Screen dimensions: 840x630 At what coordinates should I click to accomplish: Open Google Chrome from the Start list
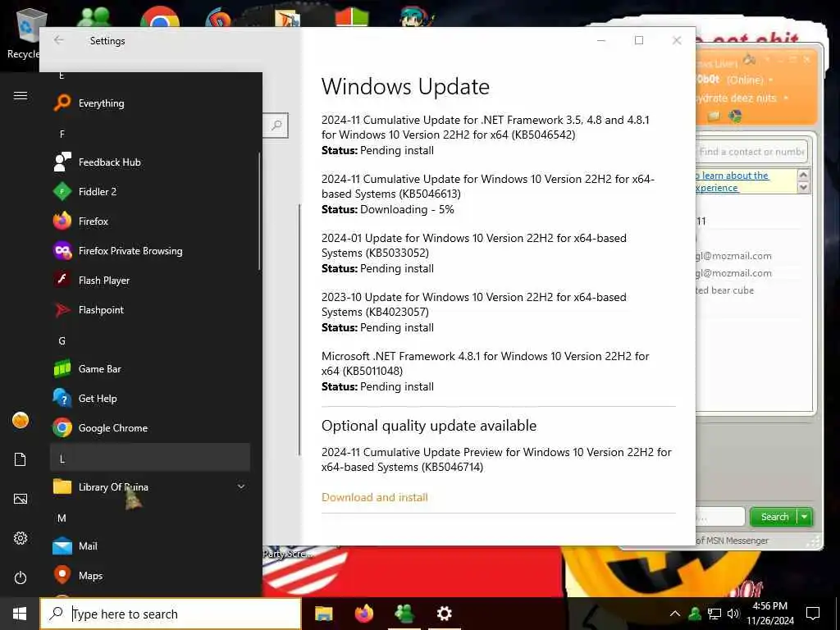coord(150,427)
